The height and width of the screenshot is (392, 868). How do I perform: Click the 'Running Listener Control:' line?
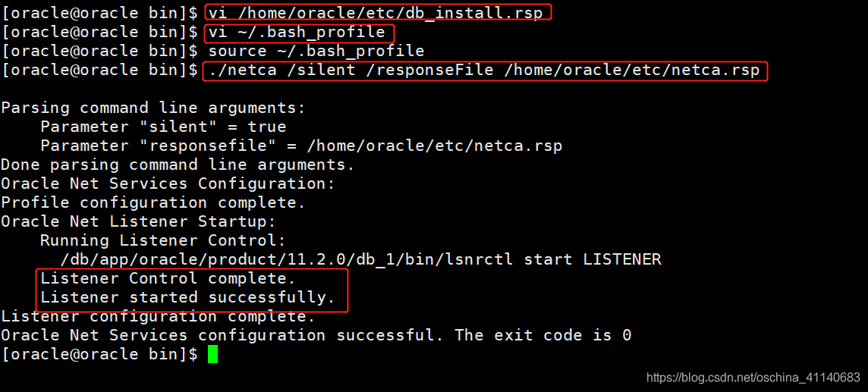(x=163, y=240)
